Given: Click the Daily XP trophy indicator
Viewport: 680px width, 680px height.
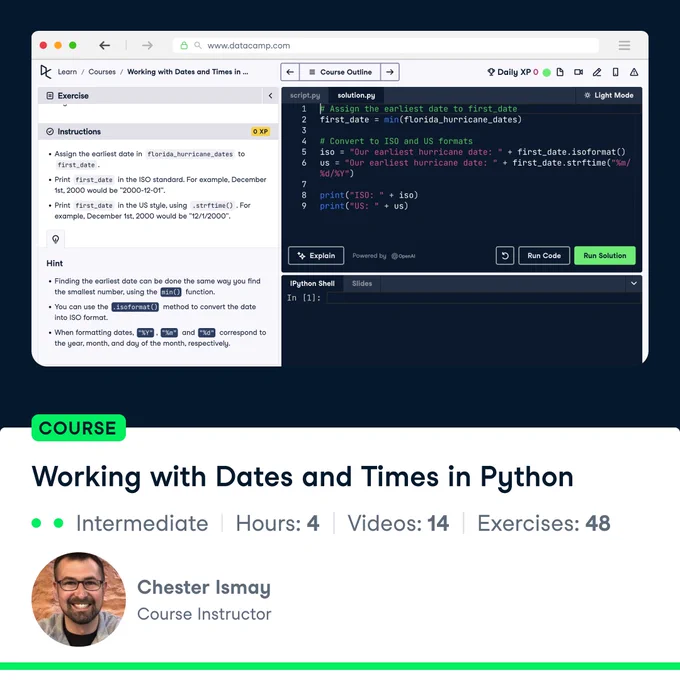Looking at the screenshot, I should pyautogui.click(x=513, y=72).
